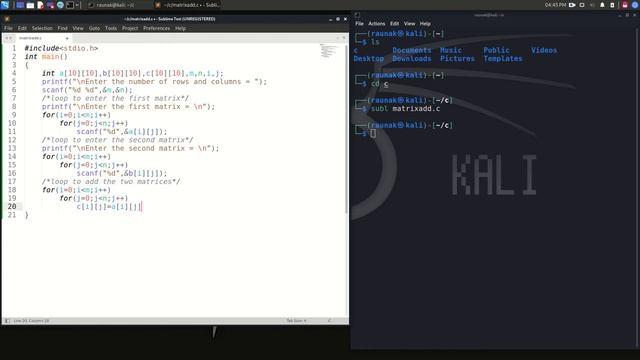Click the subl matrixadd.c command text
The image size is (640, 360).
[405, 109]
